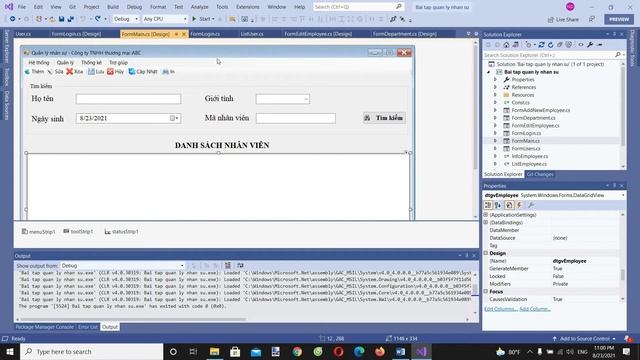Open the Extensions menu

[247, 7]
